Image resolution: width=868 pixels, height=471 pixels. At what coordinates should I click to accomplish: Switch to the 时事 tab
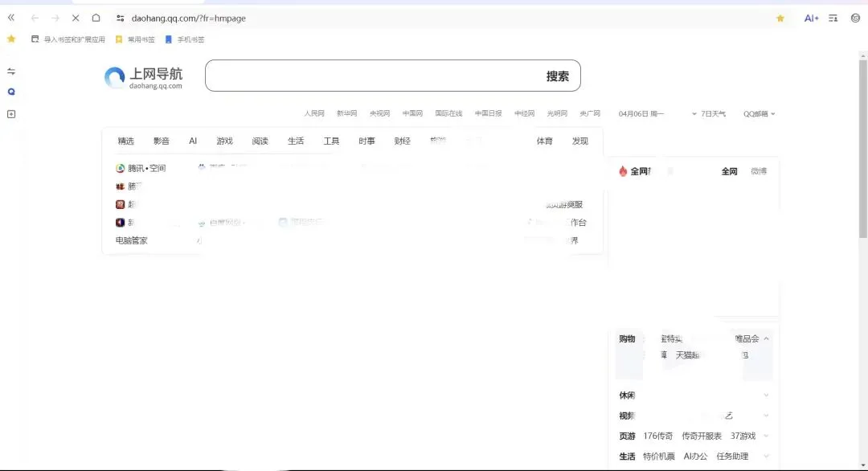pyautogui.click(x=366, y=141)
